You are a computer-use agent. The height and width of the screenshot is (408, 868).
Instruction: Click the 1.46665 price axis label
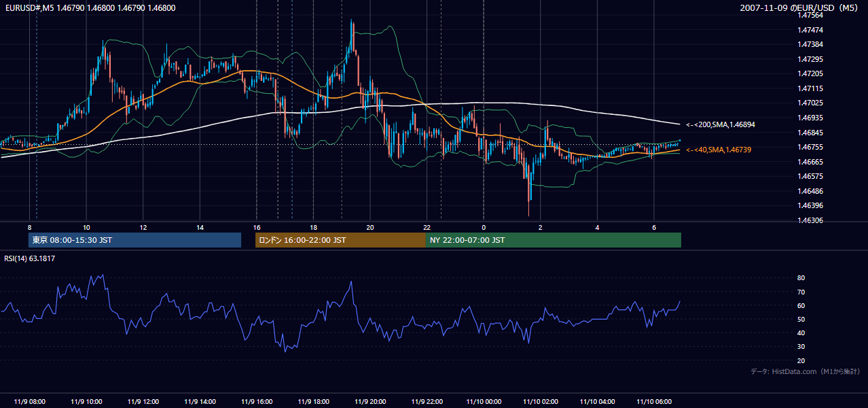(810, 162)
